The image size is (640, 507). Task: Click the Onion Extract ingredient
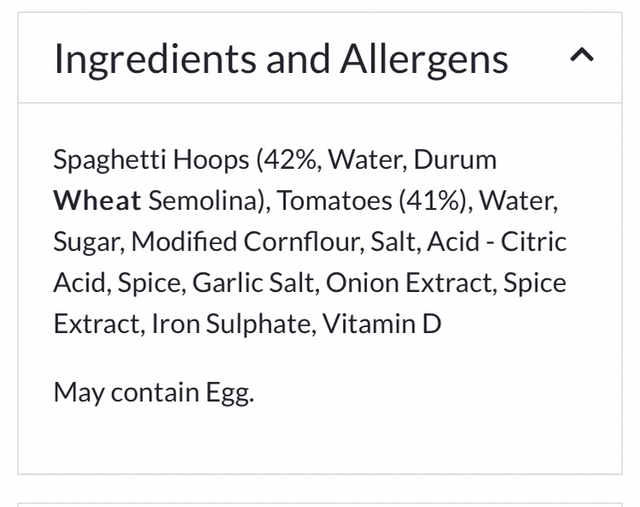[406, 283]
